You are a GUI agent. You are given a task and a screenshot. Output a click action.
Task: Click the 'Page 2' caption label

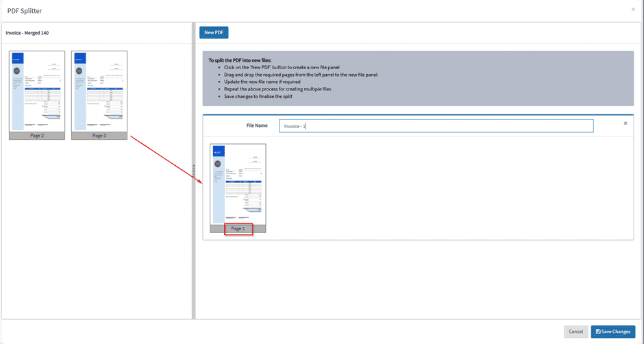(x=37, y=136)
